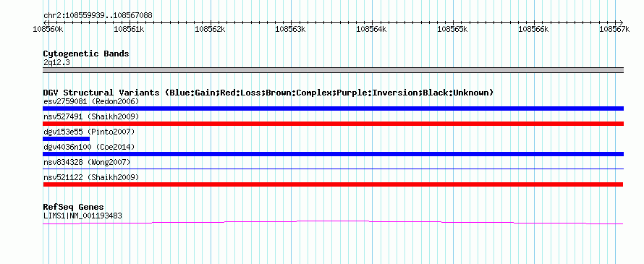Screen dimensions: 644x264
Task: Select the magenta LIMS1 gene track line
Action: click(333, 223)
